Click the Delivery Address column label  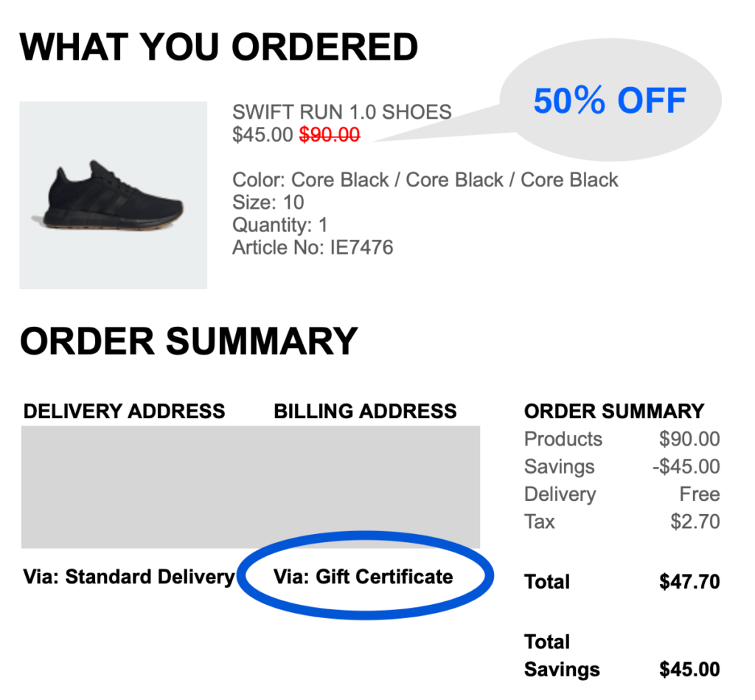(124, 411)
